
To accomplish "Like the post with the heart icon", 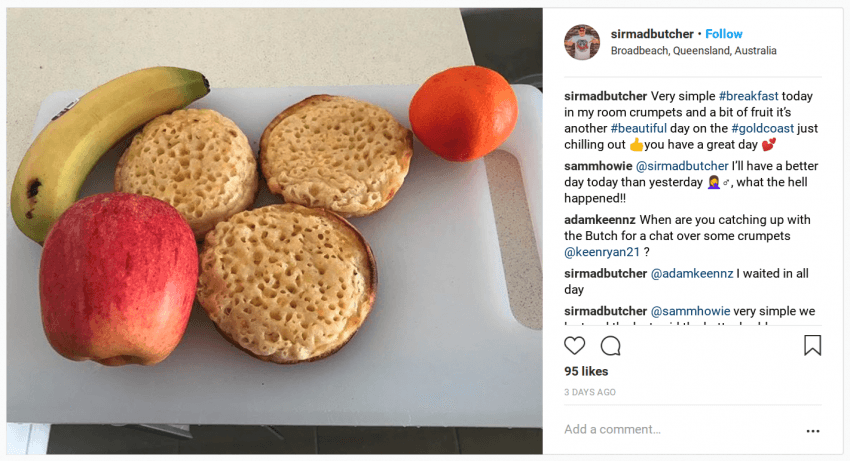I will pos(575,345).
